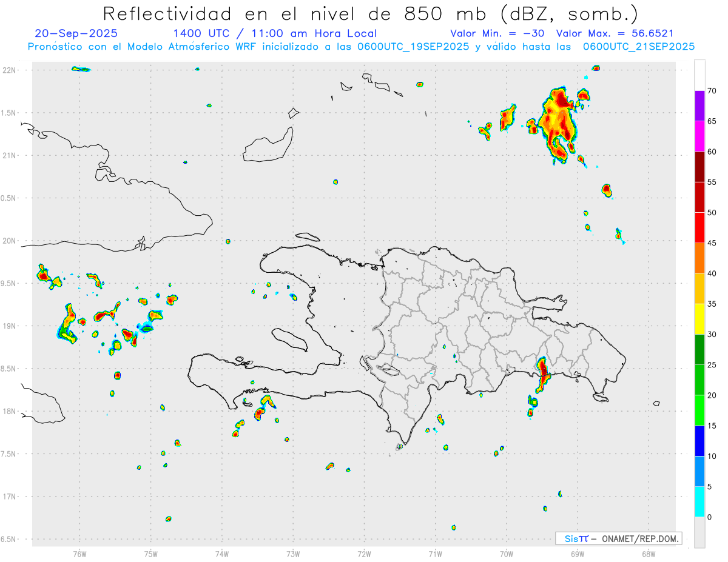Click the '21N' latitude label
This screenshot has height=562, width=728.
coord(9,155)
